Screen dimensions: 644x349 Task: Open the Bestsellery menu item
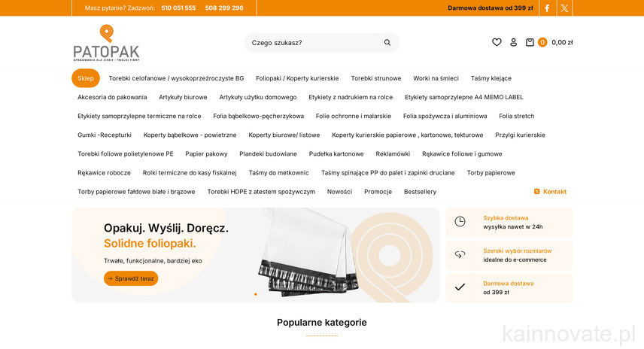[x=420, y=192]
